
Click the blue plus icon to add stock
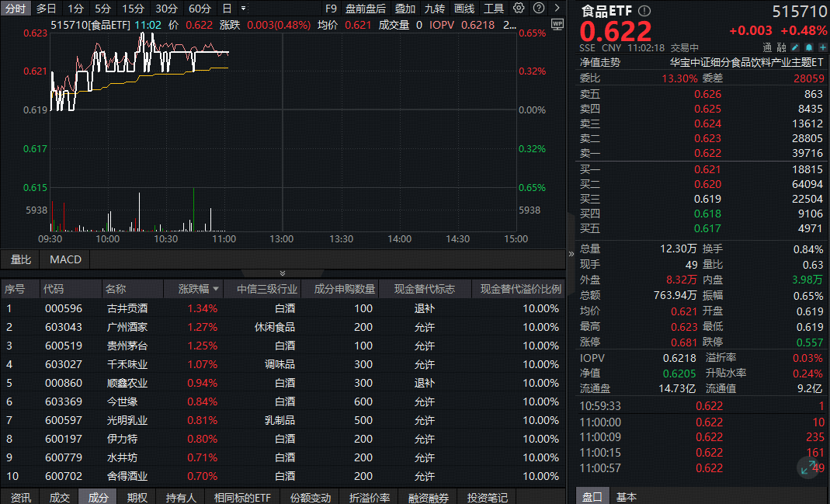click(823, 47)
